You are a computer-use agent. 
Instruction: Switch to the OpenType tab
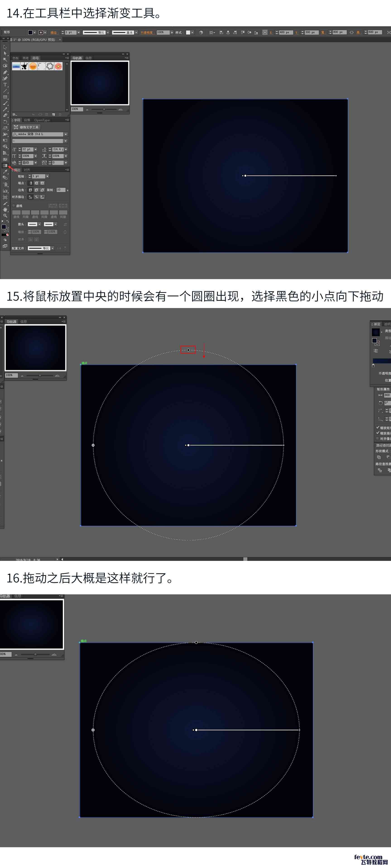click(x=42, y=120)
